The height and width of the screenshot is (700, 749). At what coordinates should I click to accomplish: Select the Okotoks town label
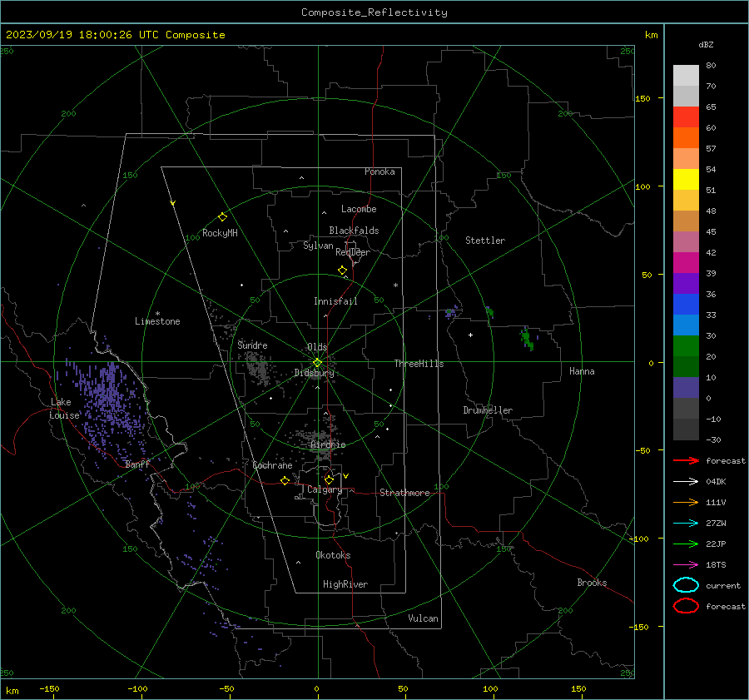coord(333,555)
